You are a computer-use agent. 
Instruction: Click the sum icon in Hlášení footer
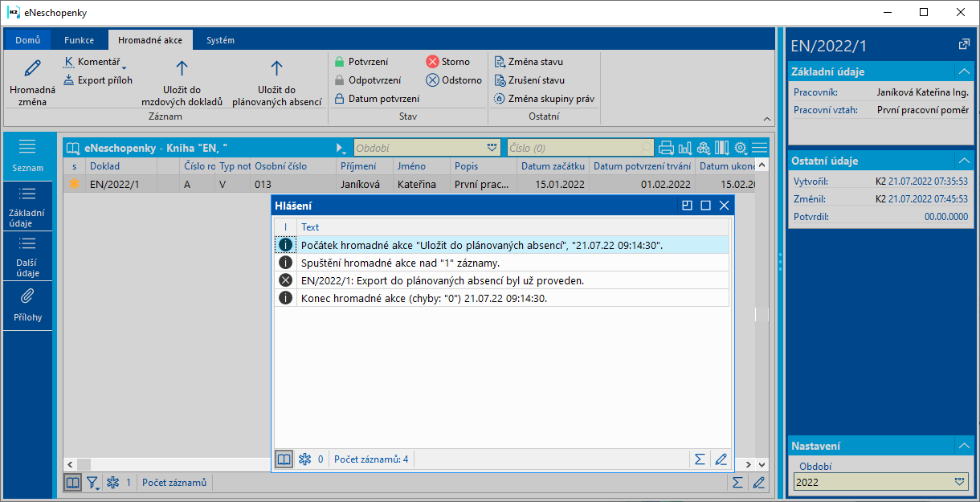700,459
